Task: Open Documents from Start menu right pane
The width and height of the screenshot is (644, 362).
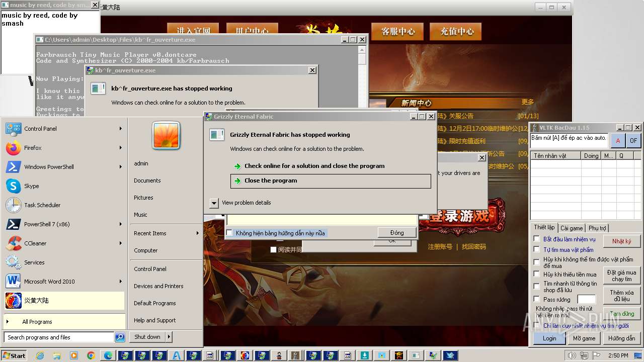Action: click(147, 180)
